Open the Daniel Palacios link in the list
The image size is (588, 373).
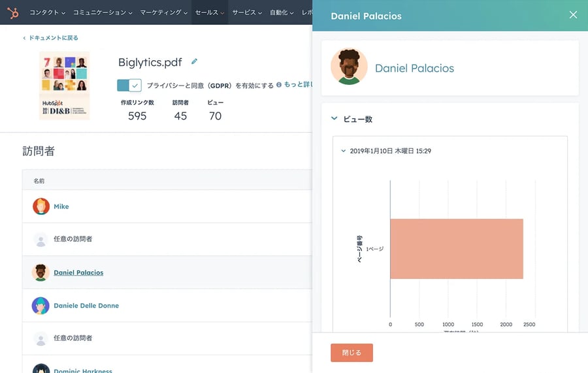[x=78, y=272]
